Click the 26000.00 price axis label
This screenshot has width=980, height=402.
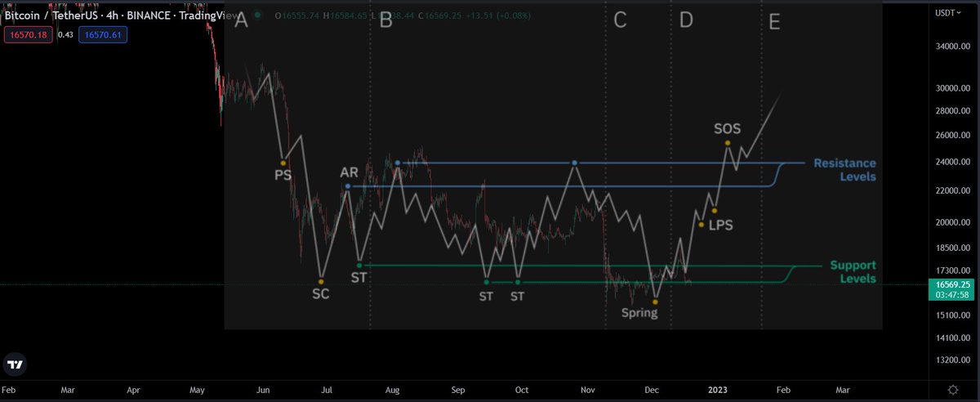951,136
